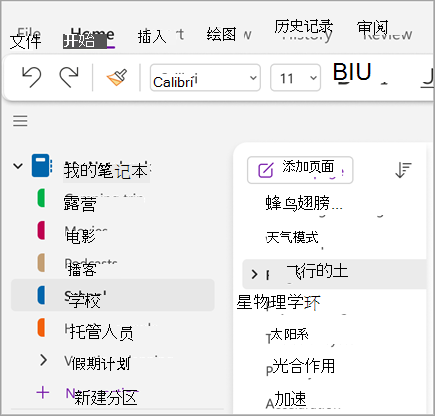The image size is (435, 416).
Task: Open the 太阳系 page
Action: pyautogui.click(x=289, y=334)
